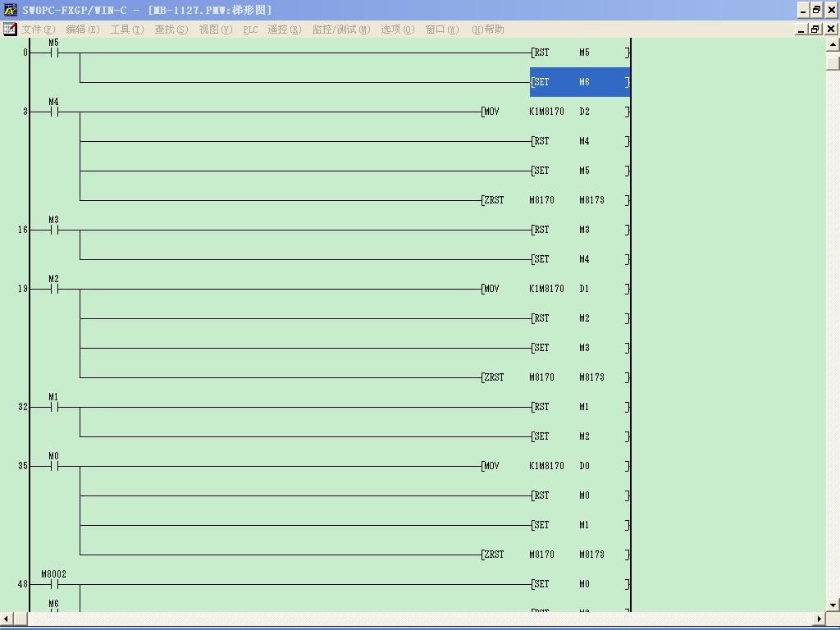Restore the inner document window
Image resolution: width=840 pixels, height=630 pixels.
tap(815, 30)
